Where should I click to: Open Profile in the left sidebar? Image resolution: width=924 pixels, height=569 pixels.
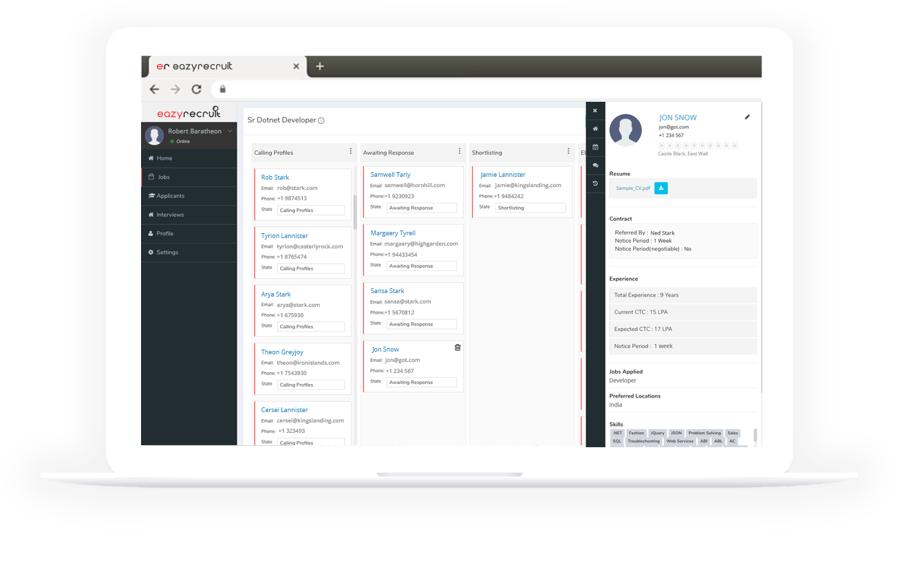189,233
